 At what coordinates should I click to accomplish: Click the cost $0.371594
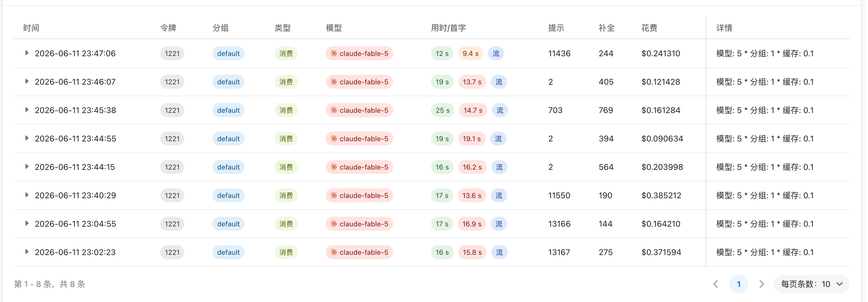(661, 252)
